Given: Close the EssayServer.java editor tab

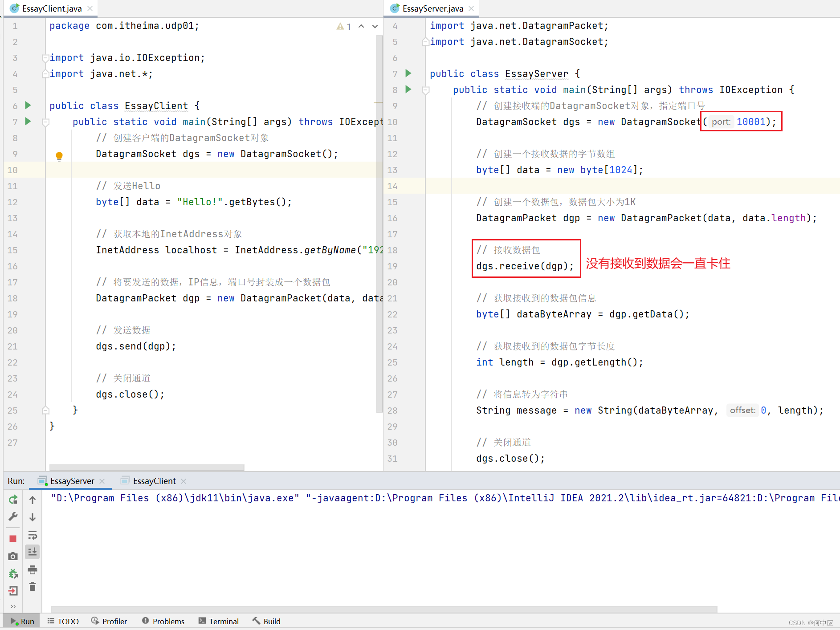Looking at the screenshot, I should pyautogui.click(x=471, y=8).
